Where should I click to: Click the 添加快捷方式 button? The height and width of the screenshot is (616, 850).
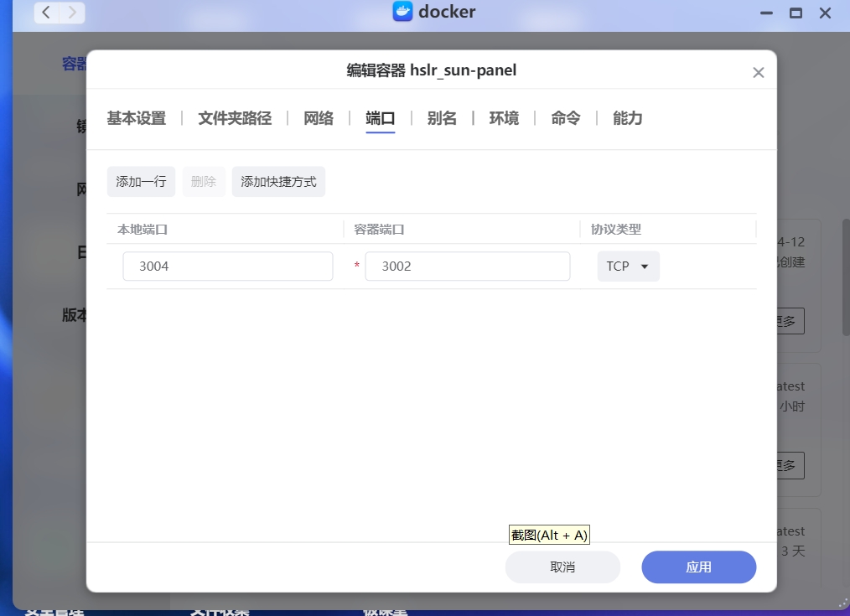278,182
